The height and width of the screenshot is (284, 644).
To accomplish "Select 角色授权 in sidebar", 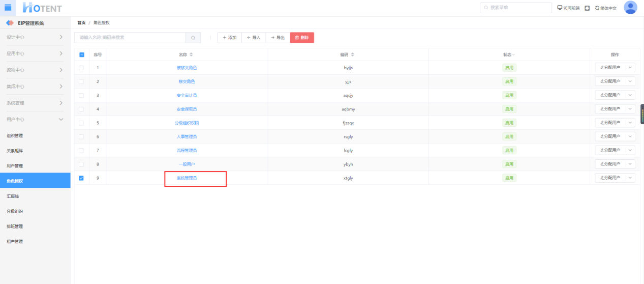I will point(35,181).
